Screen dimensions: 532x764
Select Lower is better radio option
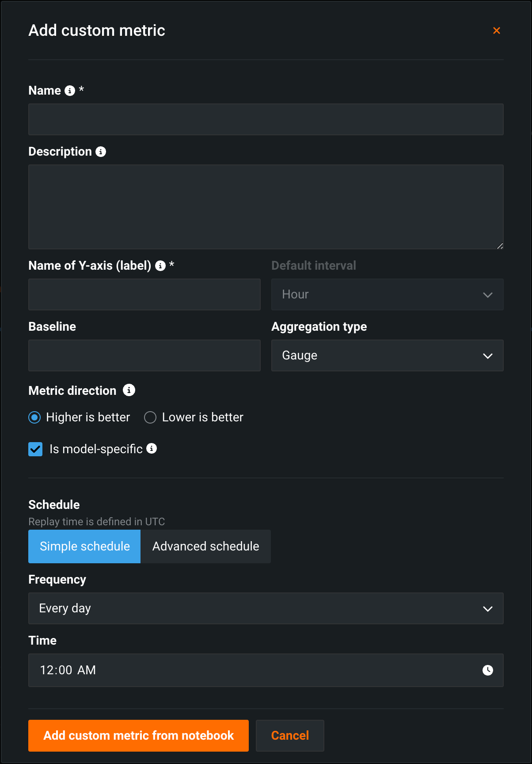(x=150, y=417)
